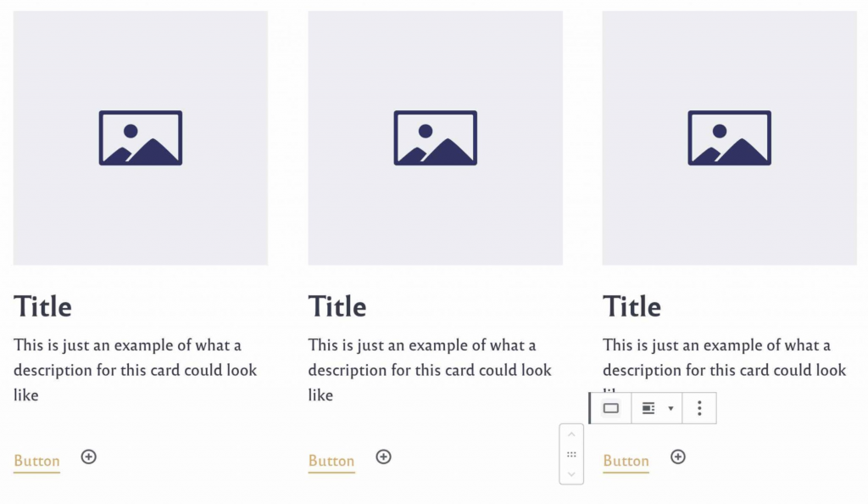Move the block up with the arrow
868x504 pixels.
(571, 435)
